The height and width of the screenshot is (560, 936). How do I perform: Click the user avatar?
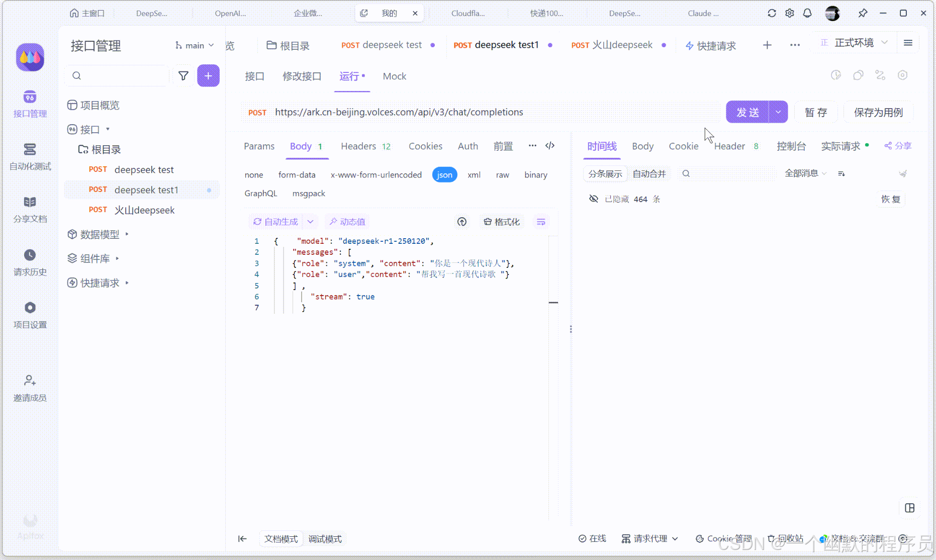[x=832, y=13]
